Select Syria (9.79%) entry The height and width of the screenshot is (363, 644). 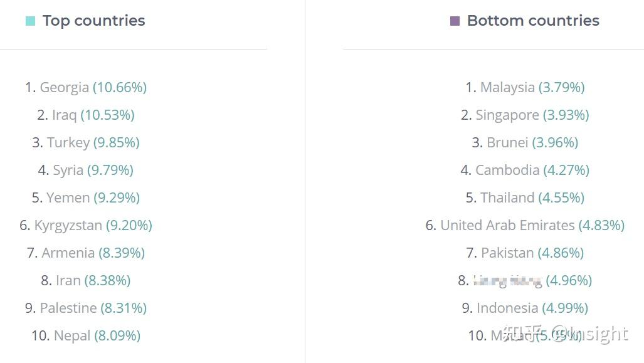click(86, 170)
